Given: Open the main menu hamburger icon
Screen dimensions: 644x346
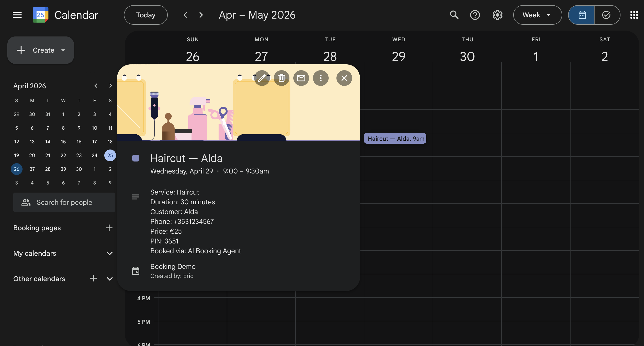Looking at the screenshot, I should tap(17, 15).
